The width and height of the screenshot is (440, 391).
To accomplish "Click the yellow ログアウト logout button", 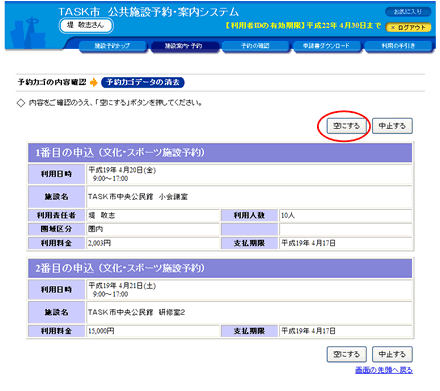I will click(408, 27).
